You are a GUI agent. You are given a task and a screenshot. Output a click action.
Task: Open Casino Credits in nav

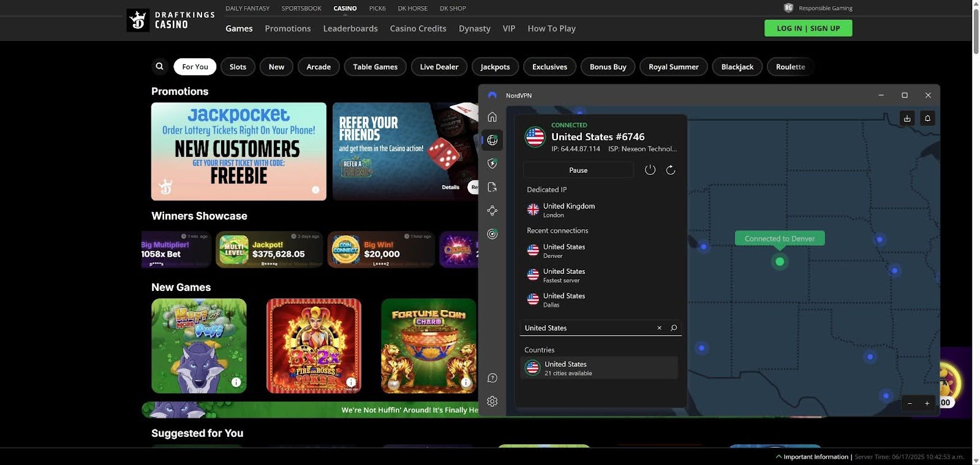pos(418,28)
